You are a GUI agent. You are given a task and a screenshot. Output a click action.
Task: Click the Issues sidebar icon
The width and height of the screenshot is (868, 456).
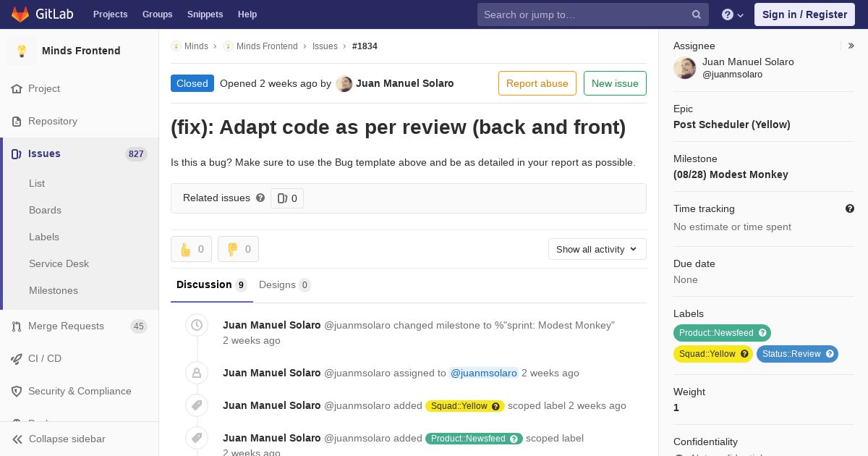17,153
